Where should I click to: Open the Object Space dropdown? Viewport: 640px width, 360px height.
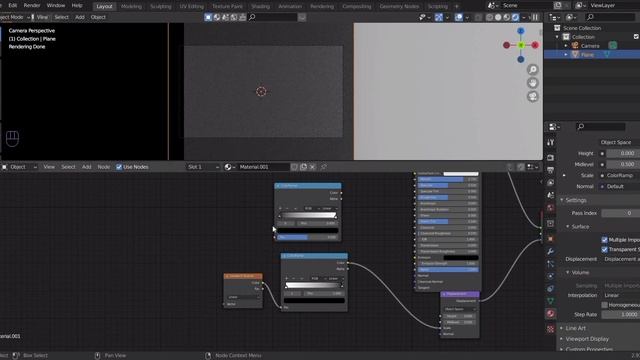coord(619,142)
